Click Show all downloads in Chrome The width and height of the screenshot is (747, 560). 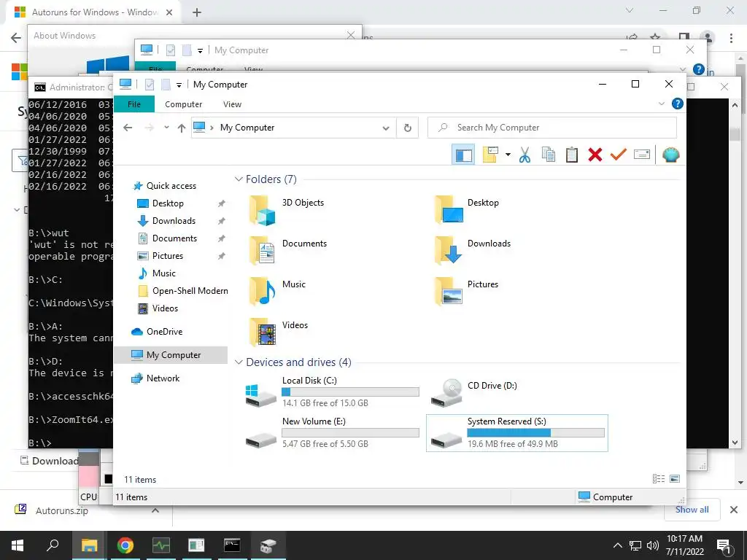pos(692,510)
